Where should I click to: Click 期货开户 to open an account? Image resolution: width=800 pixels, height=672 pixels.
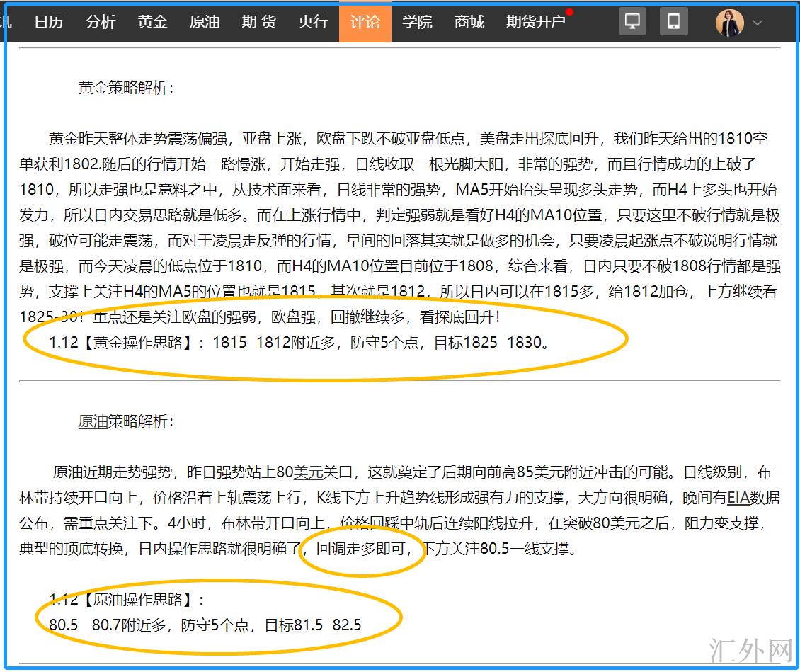point(535,22)
